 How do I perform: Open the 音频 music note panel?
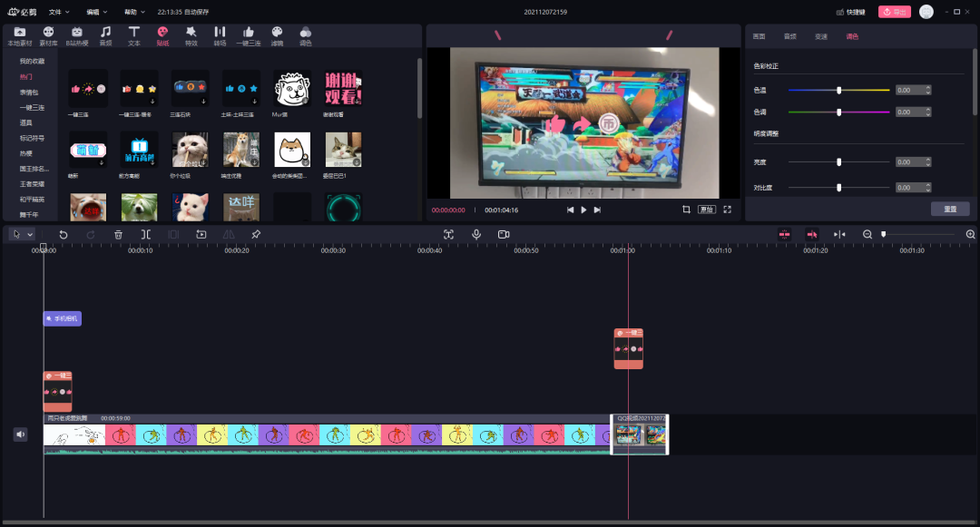click(105, 35)
